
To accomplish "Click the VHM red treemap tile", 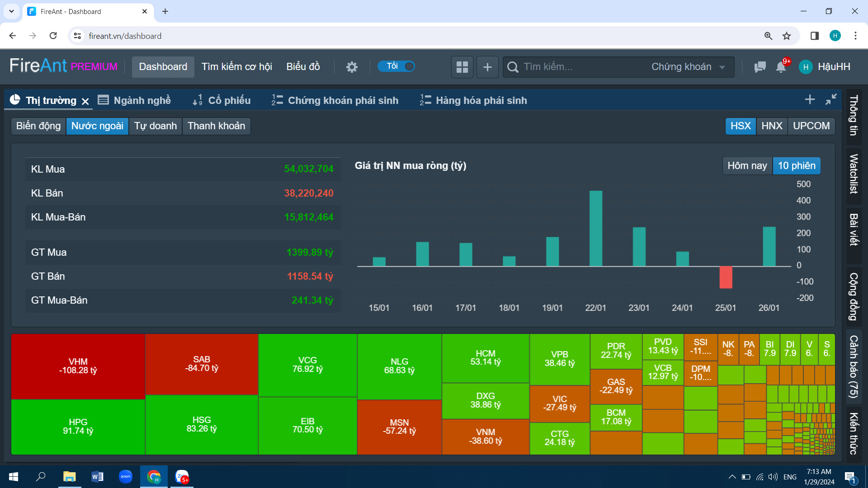I will pyautogui.click(x=78, y=366).
